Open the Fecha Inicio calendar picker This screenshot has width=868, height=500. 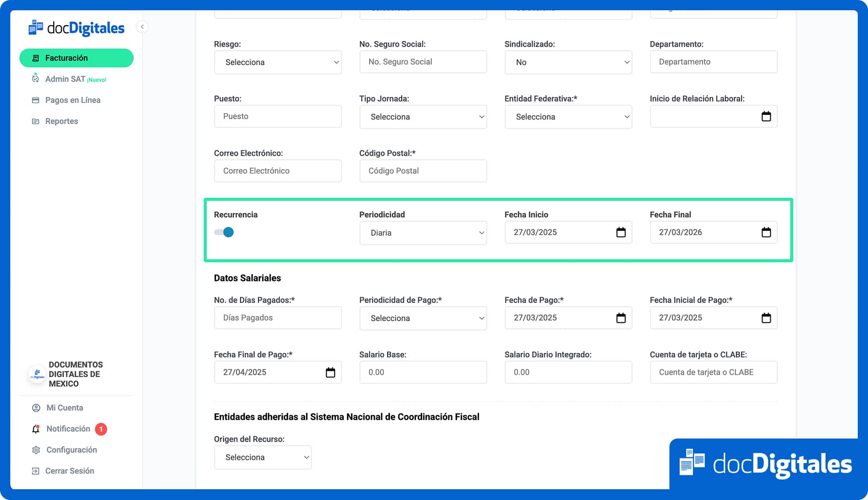click(621, 232)
